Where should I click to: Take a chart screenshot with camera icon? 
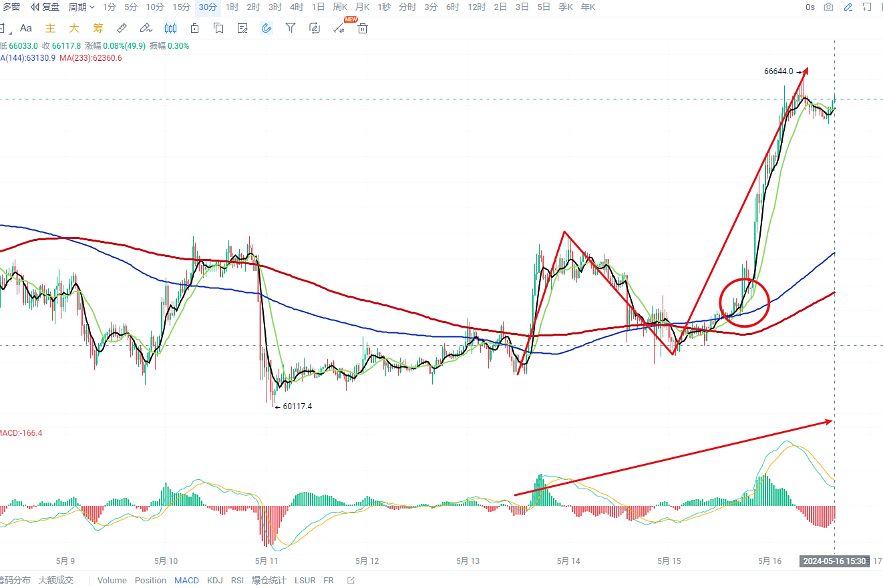(829, 7)
